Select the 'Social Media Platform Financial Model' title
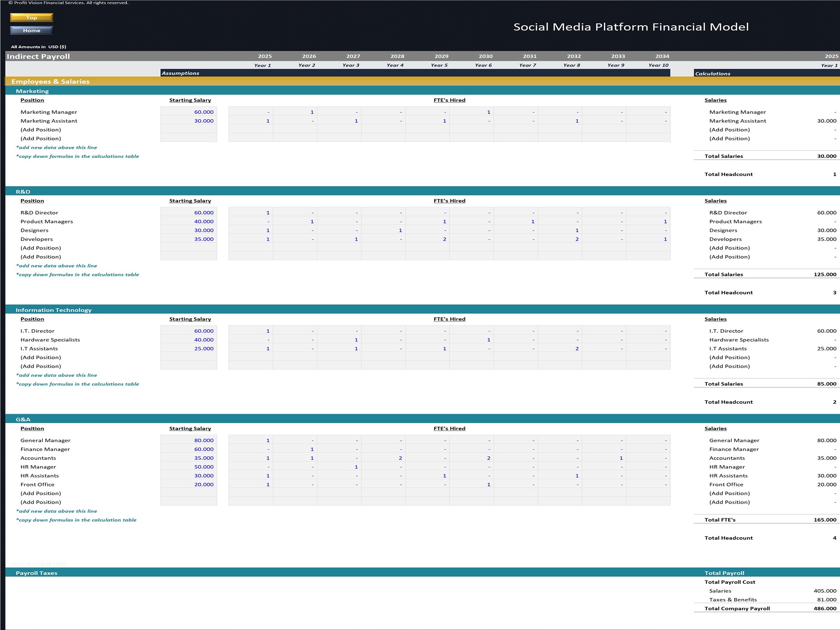Image resolution: width=840 pixels, height=630 pixels. pyautogui.click(x=631, y=27)
